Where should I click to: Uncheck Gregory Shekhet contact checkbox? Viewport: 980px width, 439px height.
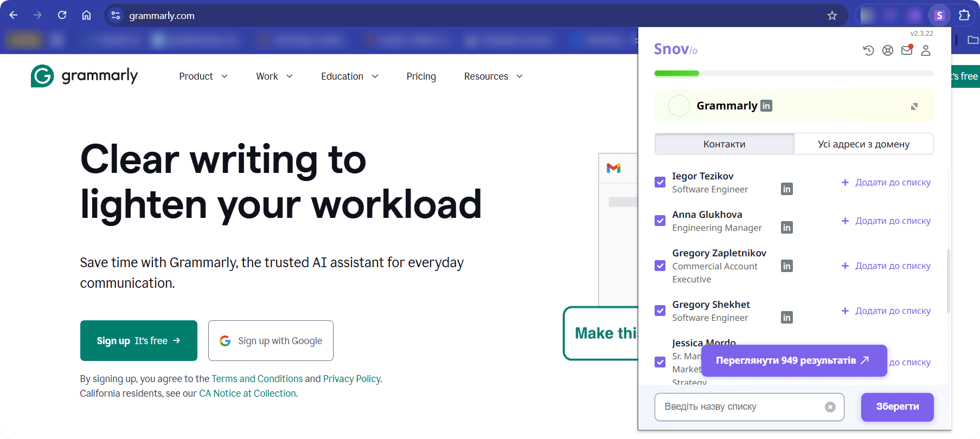[x=660, y=311]
